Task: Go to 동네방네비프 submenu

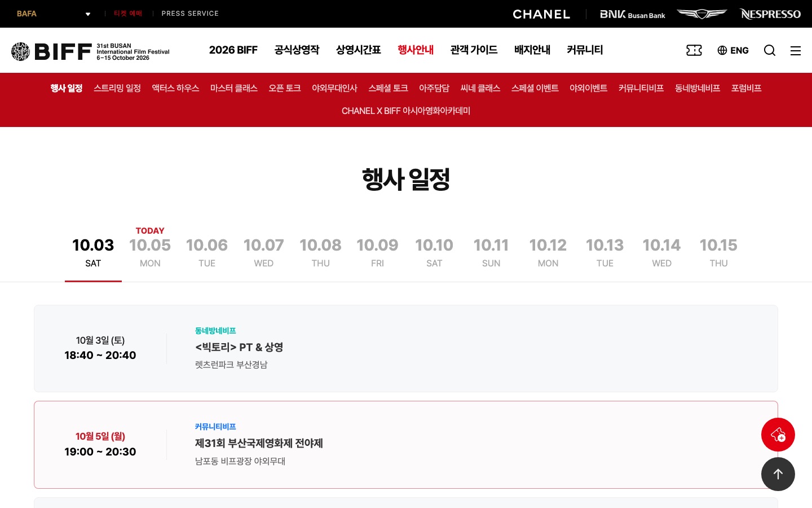Action: (698, 88)
